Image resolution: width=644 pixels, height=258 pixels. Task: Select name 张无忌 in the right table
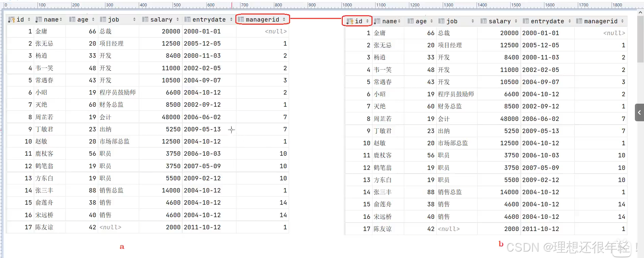pos(383,45)
